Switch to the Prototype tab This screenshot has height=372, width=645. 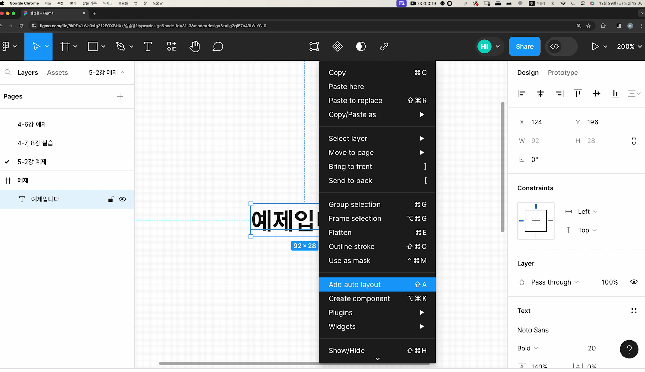(562, 72)
